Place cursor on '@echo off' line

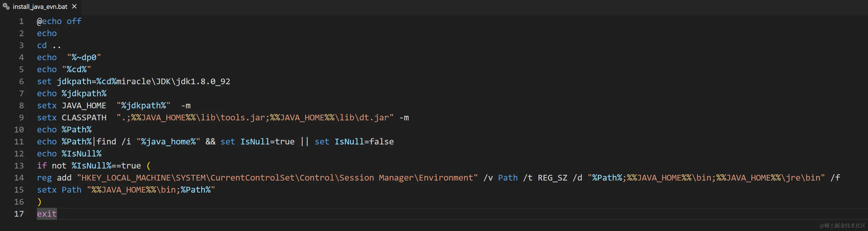59,22
